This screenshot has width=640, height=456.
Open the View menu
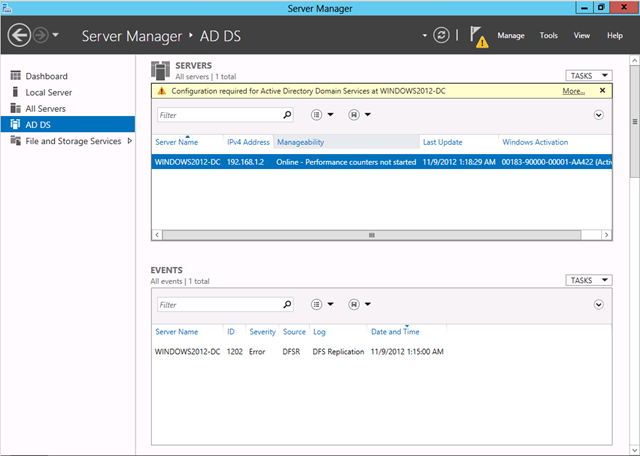click(582, 36)
